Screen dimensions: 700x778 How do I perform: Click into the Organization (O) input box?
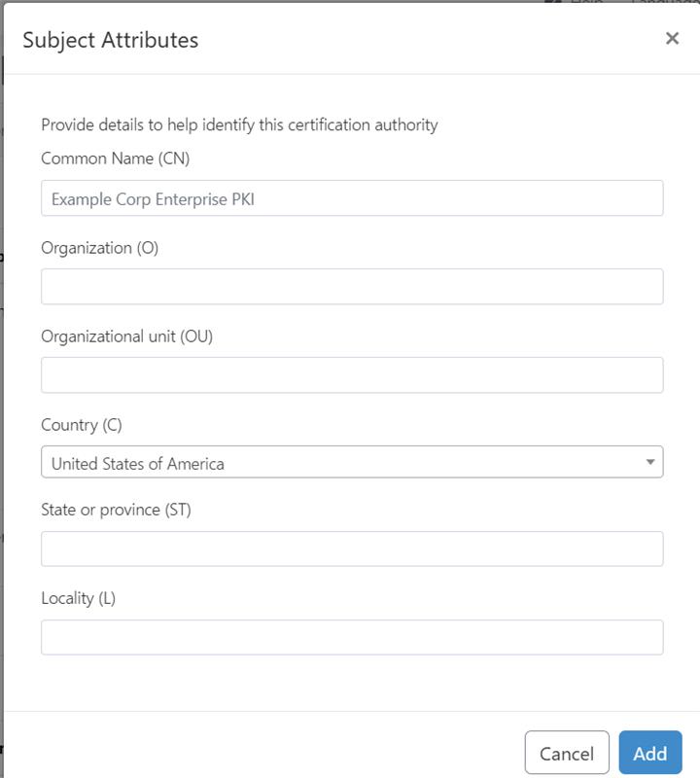click(x=352, y=287)
